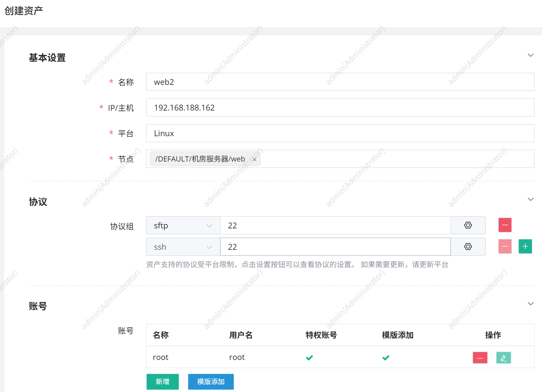Click the 特权账号 checkmark for root

(309, 358)
